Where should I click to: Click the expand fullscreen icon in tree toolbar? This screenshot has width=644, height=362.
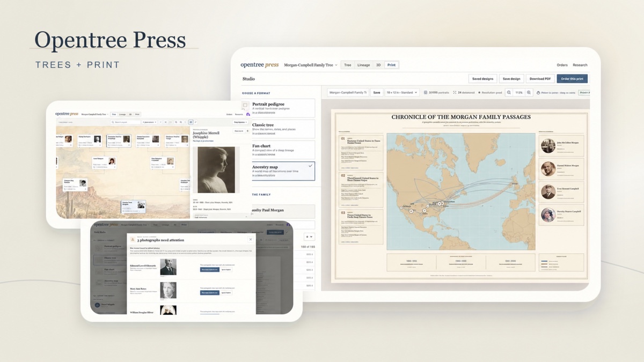tap(195, 122)
